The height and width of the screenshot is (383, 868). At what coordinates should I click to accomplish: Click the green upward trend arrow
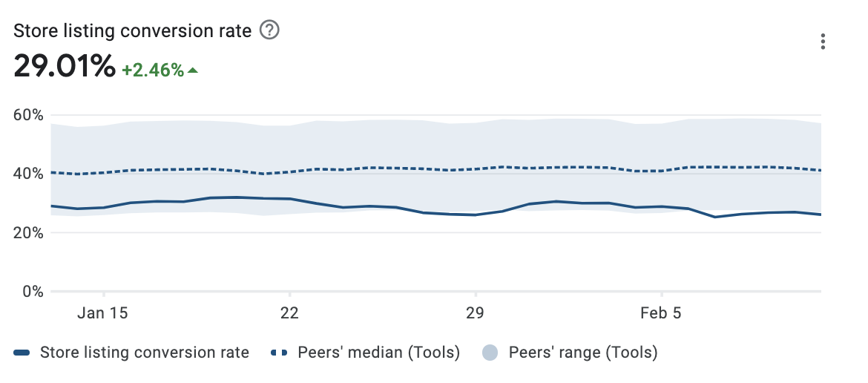coord(193,71)
